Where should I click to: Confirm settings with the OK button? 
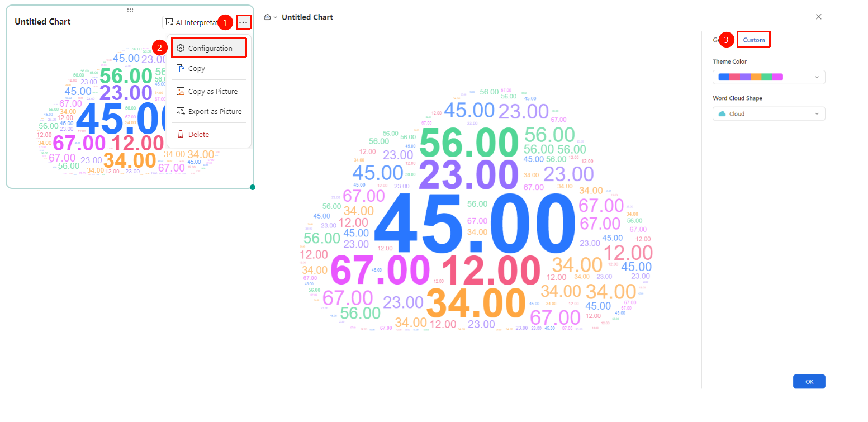[x=809, y=381]
